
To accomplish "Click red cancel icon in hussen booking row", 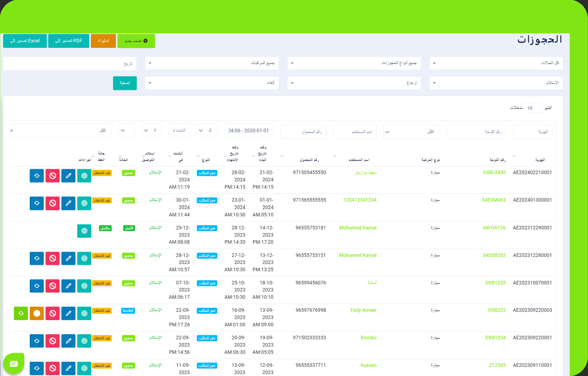I will (x=53, y=368).
